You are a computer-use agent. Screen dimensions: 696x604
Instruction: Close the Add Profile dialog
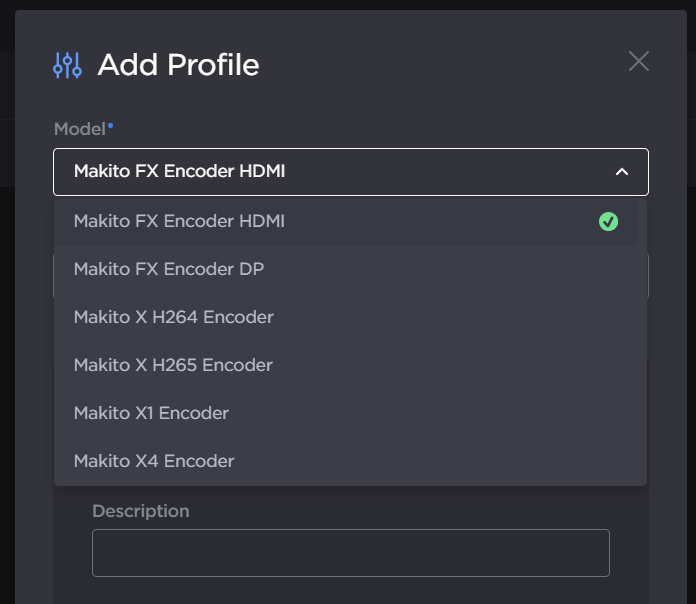pyautogui.click(x=639, y=61)
